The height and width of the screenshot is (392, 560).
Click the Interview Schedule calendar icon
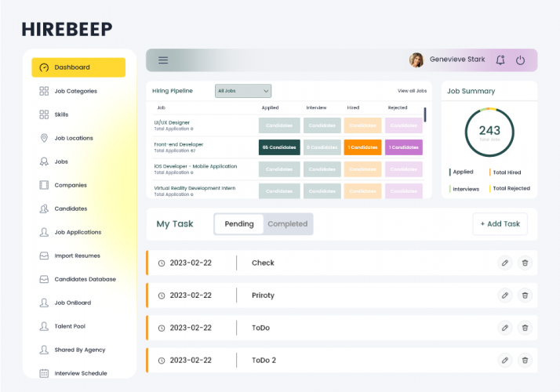pyautogui.click(x=44, y=373)
